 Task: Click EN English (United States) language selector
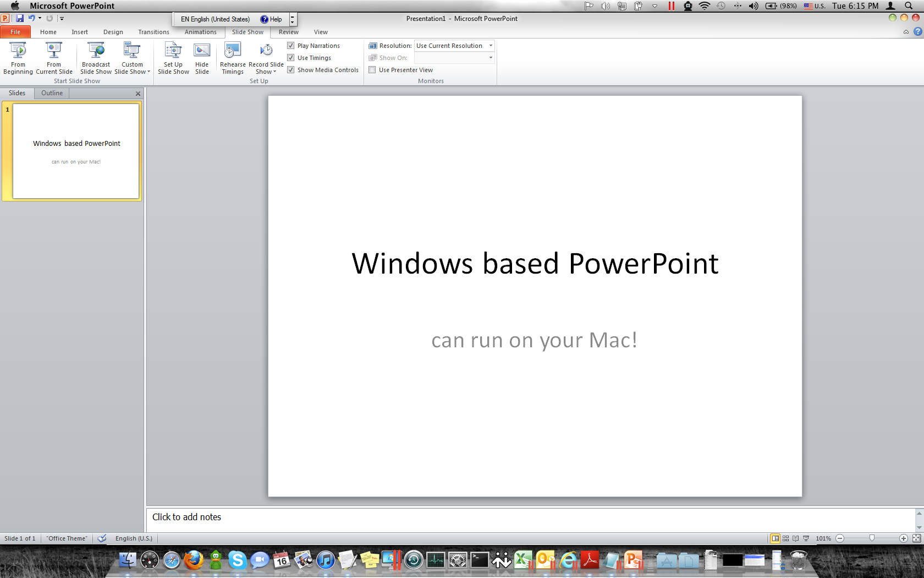coord(215,19)
